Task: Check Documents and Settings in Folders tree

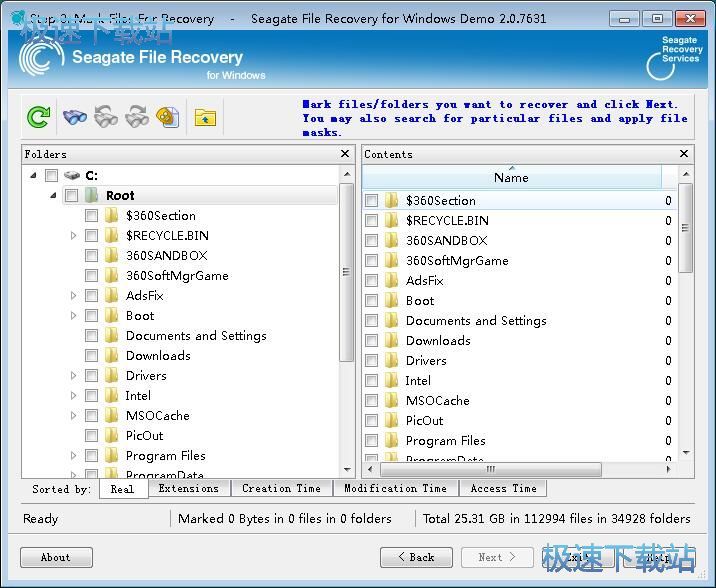Action: coord(91,336)
